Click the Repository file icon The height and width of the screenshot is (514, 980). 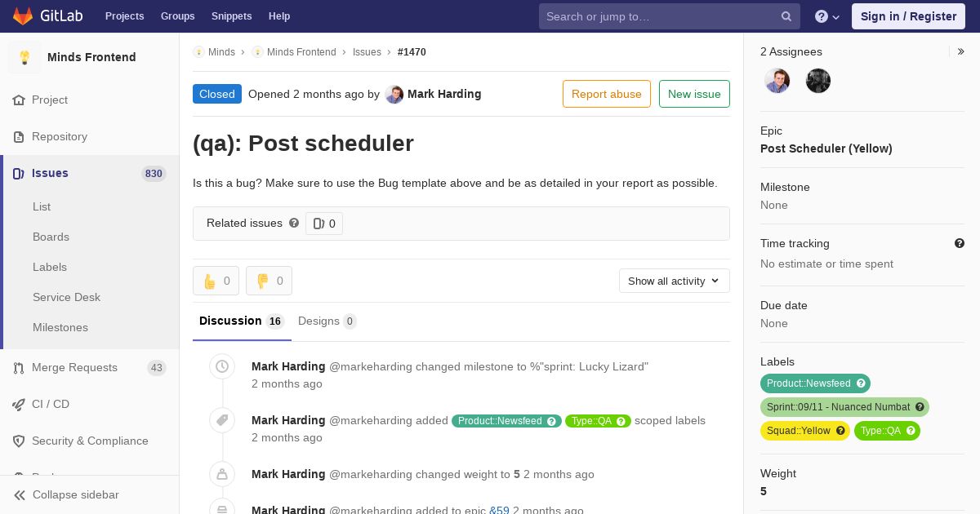click(x=19, y=136)
